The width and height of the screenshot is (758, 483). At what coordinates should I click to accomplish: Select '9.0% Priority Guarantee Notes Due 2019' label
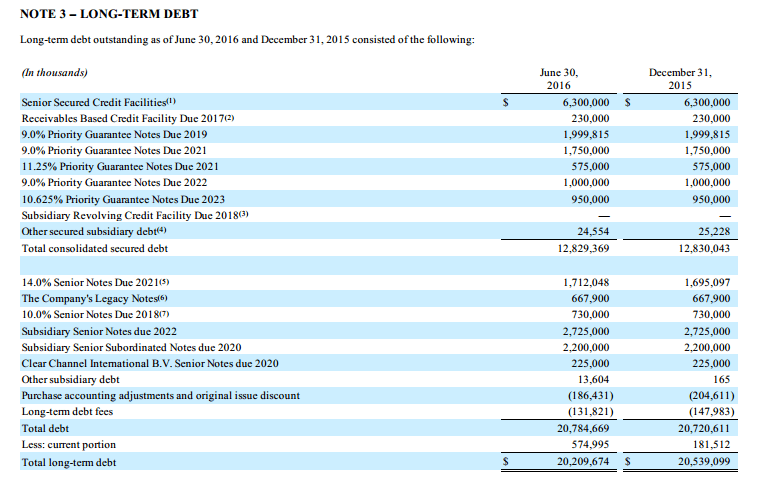pyautogui.click(x=114, y=134)
